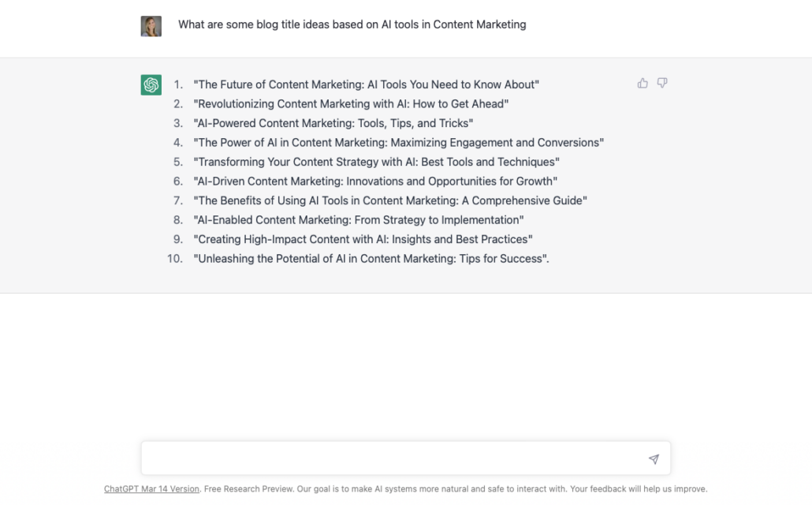The height and width of the screenshot is (505, 812).
Task: Click the thumbs up icon
Action: [643, 83]
